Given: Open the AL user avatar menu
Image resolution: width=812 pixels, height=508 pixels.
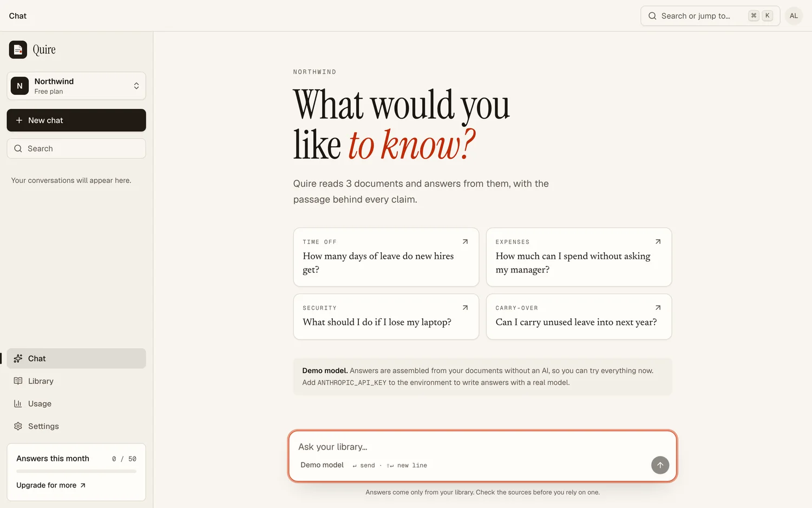Looking at the screenshot, I should pos(794,16).
